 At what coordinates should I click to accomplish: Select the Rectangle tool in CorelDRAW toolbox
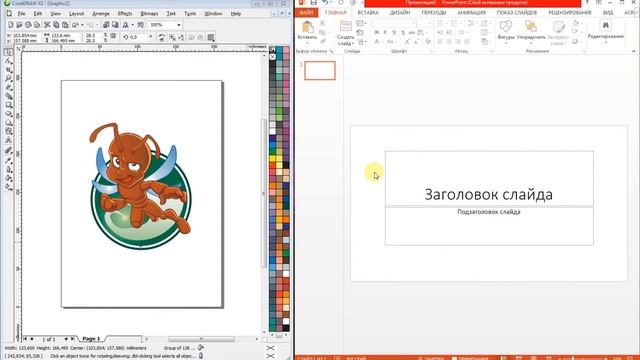8,105
